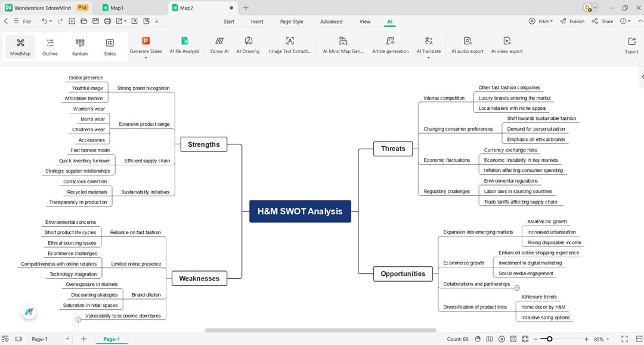Click AI video export
The height and width of the screenshot is (345, 644).
click(x=507, y=45)
